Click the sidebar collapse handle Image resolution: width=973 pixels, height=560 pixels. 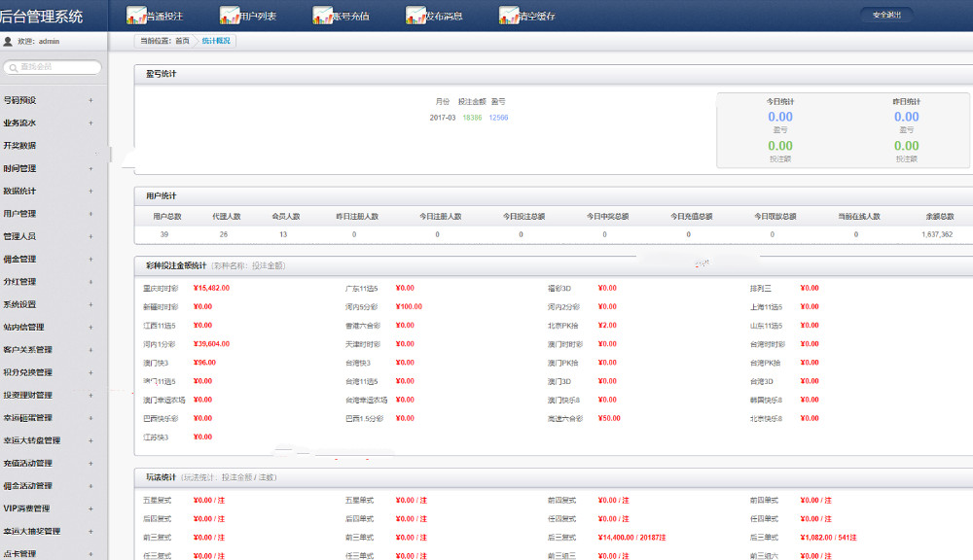pyautogui.click(x=111, y=154)
